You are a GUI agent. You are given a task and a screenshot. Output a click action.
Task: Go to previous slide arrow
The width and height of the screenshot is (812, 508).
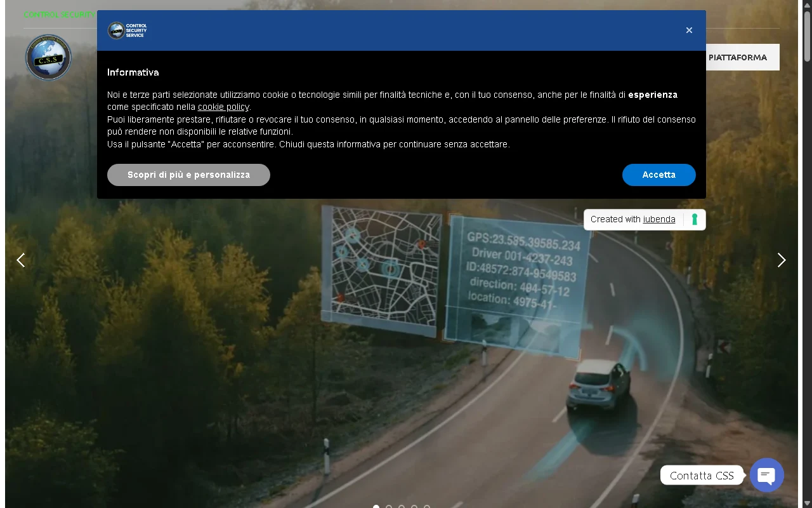click(21, 260)
